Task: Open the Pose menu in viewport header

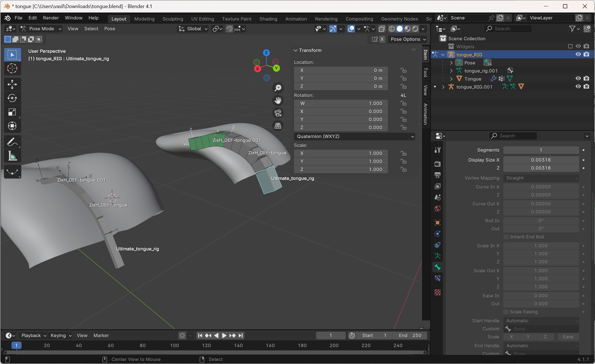Action: click(x=110, y=29)
